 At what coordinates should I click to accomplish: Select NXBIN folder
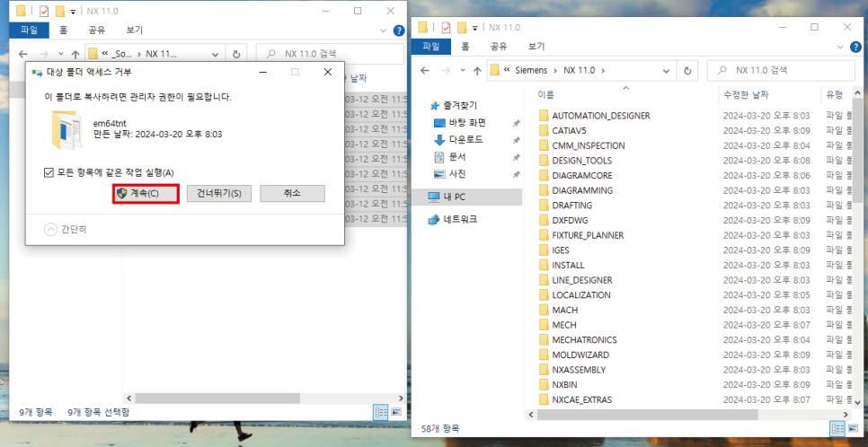click(x=564, y=384)
